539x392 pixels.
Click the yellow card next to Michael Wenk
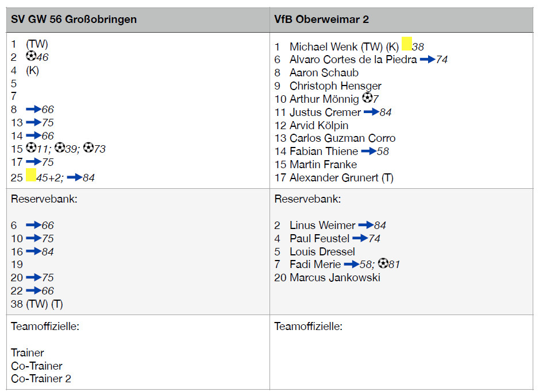coord(407,44)
